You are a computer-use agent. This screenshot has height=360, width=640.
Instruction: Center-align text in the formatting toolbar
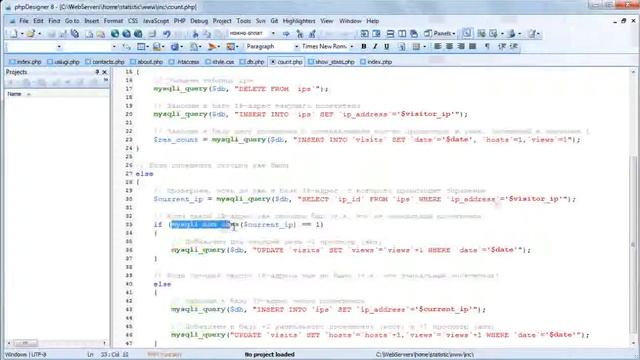pos(449,47)
